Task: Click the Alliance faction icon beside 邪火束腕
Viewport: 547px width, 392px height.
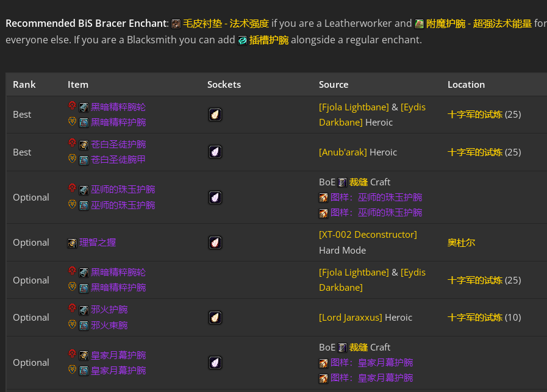Action: [x=72, y=324]
